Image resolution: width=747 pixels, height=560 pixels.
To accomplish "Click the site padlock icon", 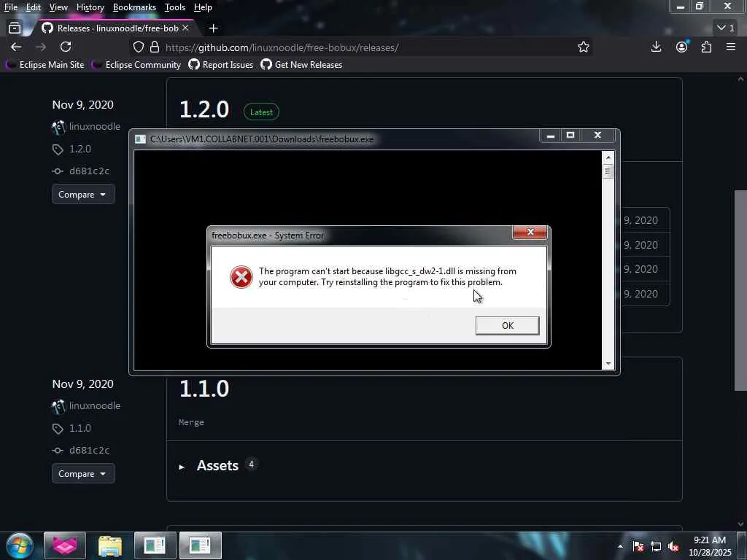I will point(155,47).
